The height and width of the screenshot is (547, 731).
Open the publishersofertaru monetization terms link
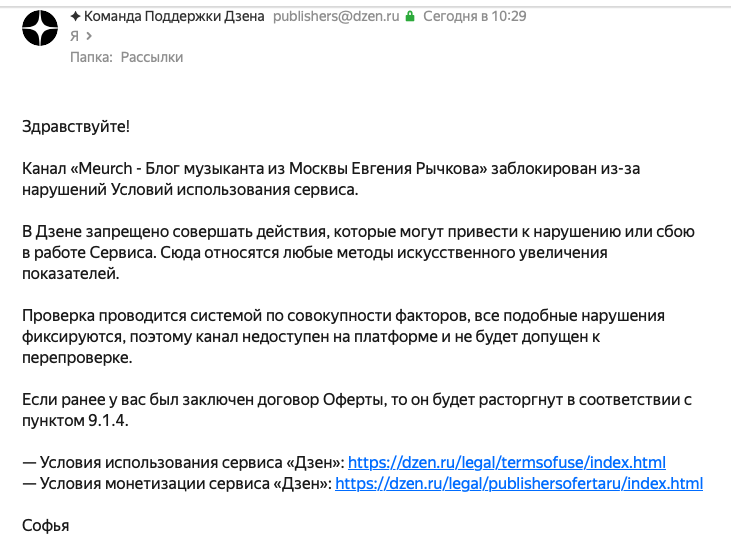click(x=519, y=484)
